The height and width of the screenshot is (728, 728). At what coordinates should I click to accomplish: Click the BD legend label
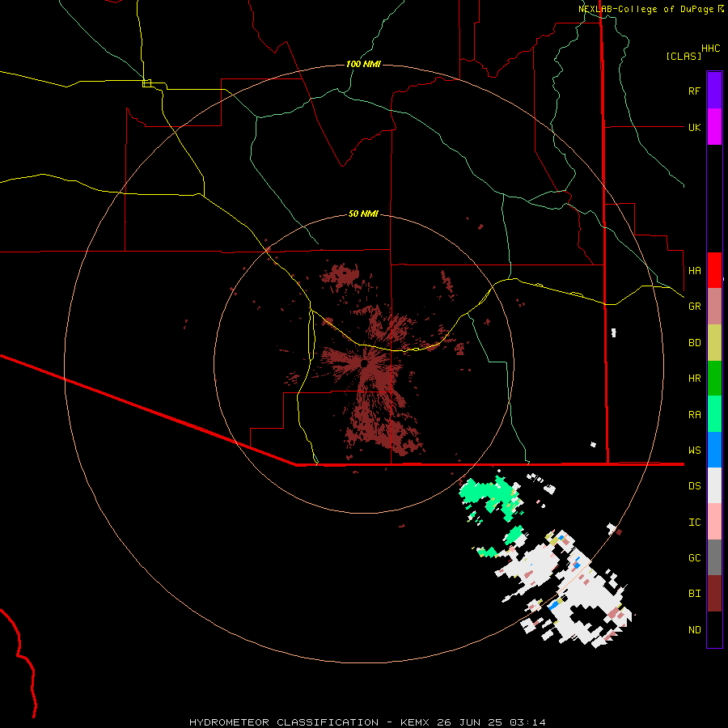pos(694,343)
